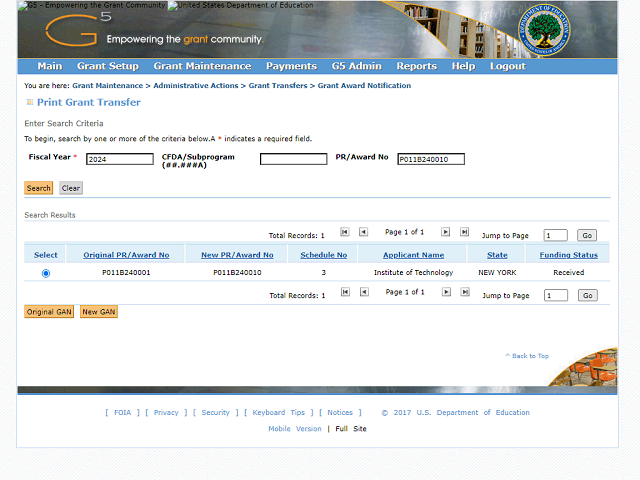Sort by Schedule No column
640x480 pixels.
pyautogui.click(x=324, y=255)
